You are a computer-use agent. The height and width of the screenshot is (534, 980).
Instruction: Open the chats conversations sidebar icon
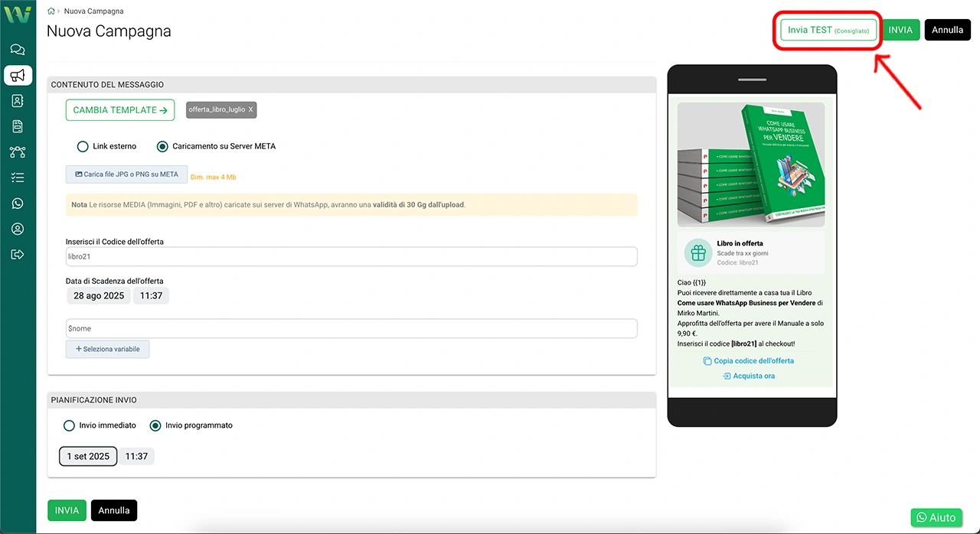(18, 50)
